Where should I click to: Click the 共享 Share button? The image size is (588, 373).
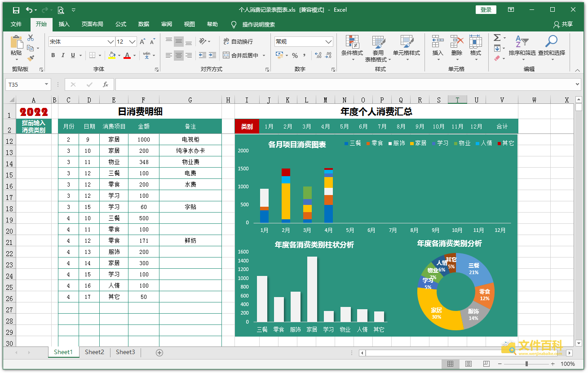tap(563, 24)
